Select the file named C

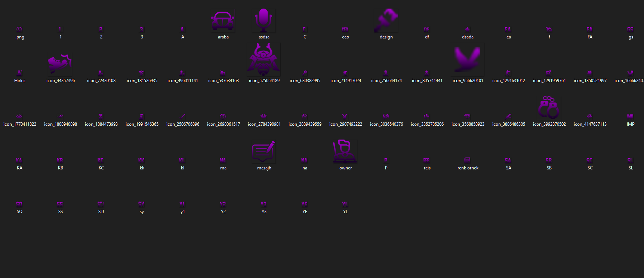[x=304, y=29]
